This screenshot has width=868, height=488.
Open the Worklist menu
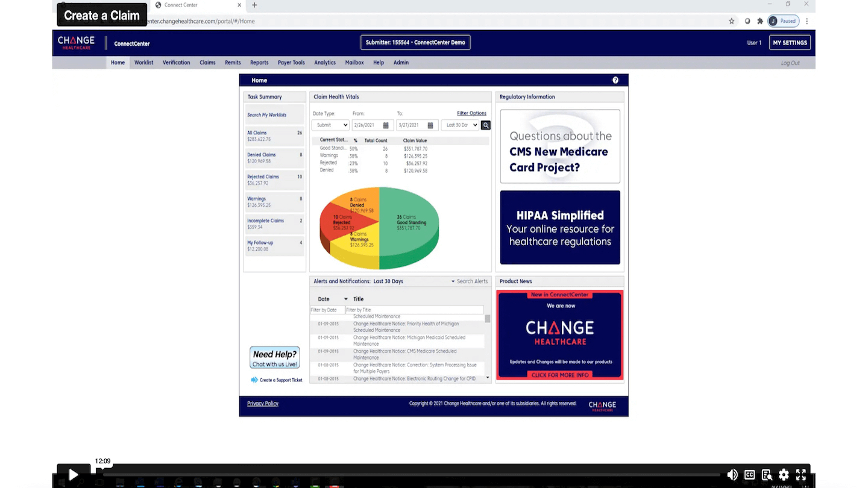click(x=143, y=63)
